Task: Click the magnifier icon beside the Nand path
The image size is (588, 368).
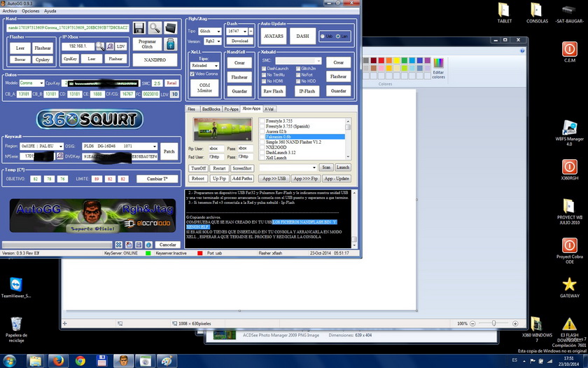Action: [x=155, y=28]
